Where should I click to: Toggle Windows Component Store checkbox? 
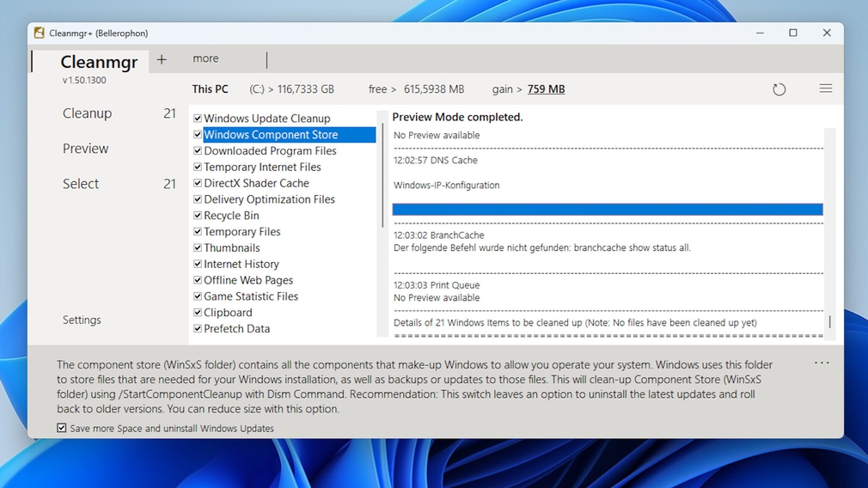[x=198, y=134]
